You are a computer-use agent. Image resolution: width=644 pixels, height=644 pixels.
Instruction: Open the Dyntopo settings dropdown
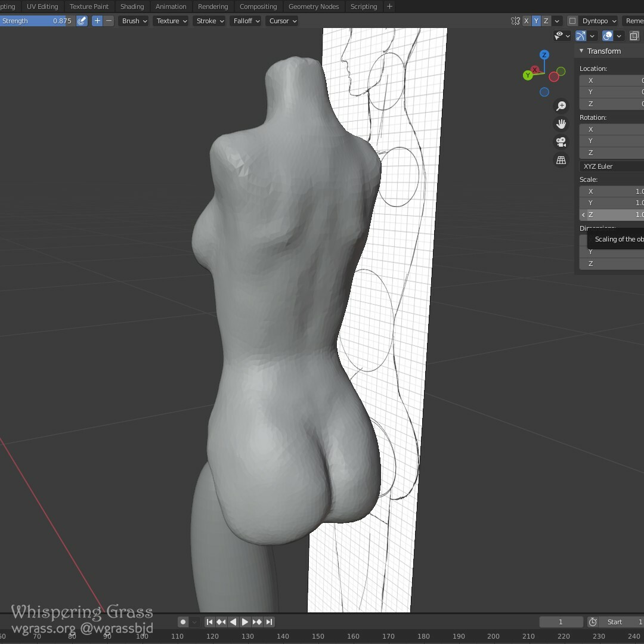(x=599, y=21)
